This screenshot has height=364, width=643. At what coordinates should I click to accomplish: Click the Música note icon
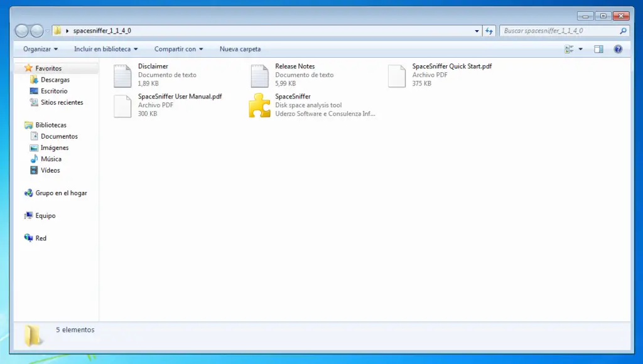pos(34,159)
